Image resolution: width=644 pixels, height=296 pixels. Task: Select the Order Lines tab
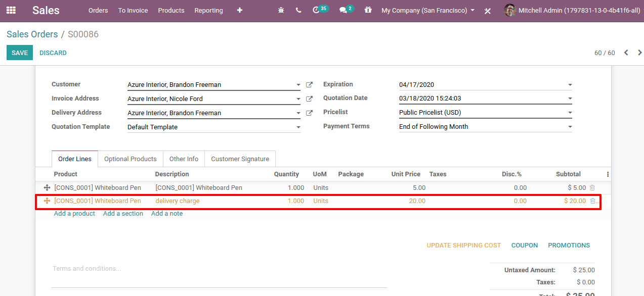click(75, 159)
